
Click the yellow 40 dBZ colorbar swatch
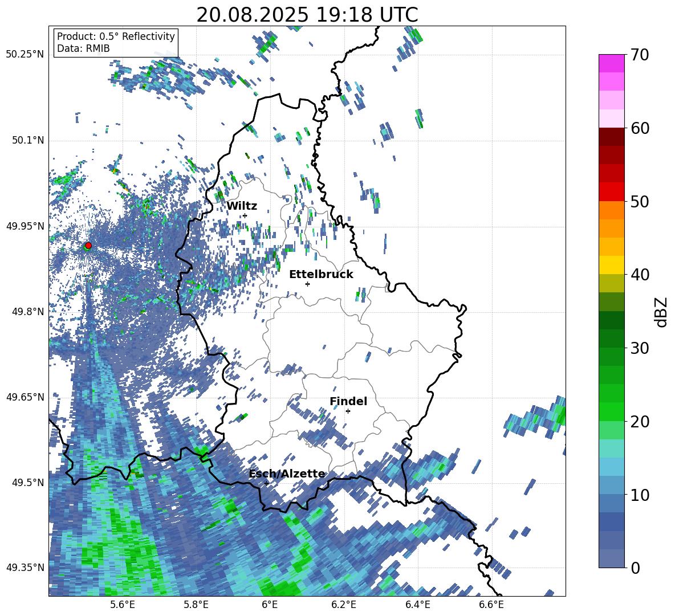click(x=611, y=265)
